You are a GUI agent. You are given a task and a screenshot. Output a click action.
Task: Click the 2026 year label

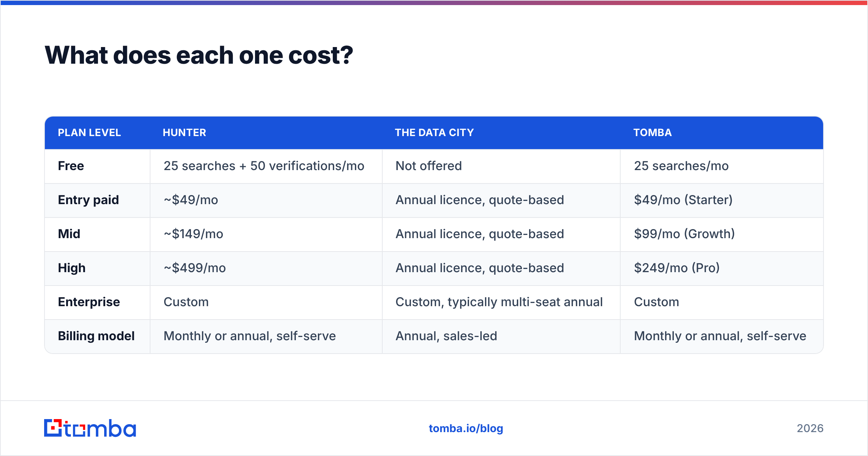[x=810, y=428]
